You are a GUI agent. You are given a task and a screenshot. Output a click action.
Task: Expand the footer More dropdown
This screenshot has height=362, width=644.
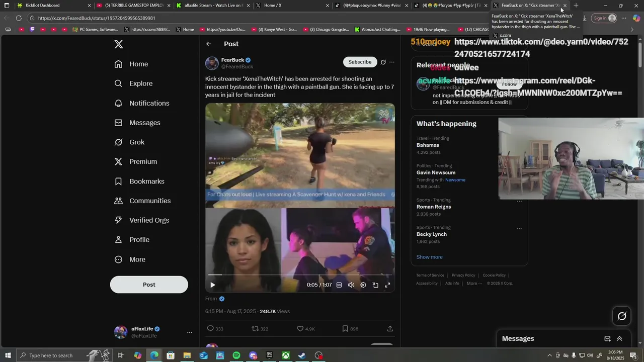(x=474, y=284)
